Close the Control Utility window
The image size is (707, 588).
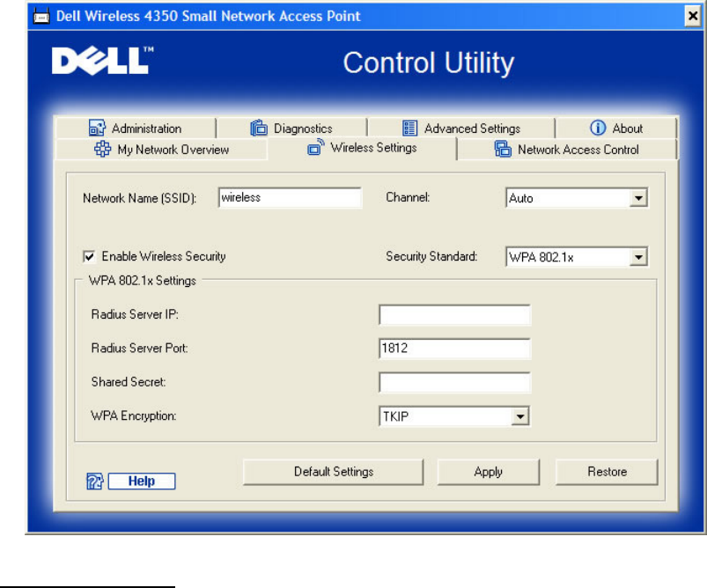click(693, 16)
